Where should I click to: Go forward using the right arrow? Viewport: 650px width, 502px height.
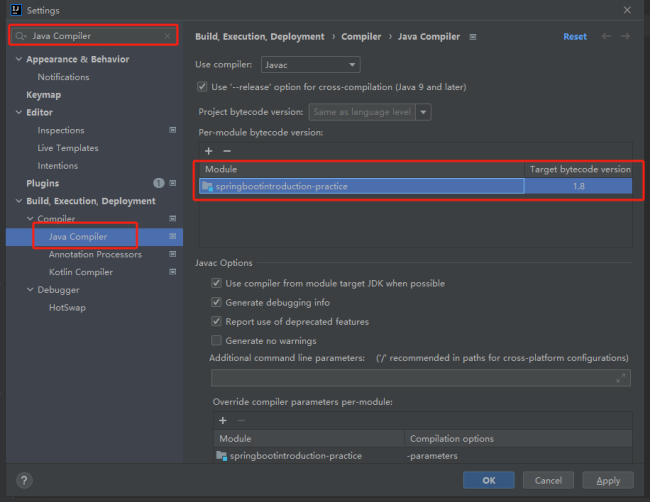pos(625,36)
